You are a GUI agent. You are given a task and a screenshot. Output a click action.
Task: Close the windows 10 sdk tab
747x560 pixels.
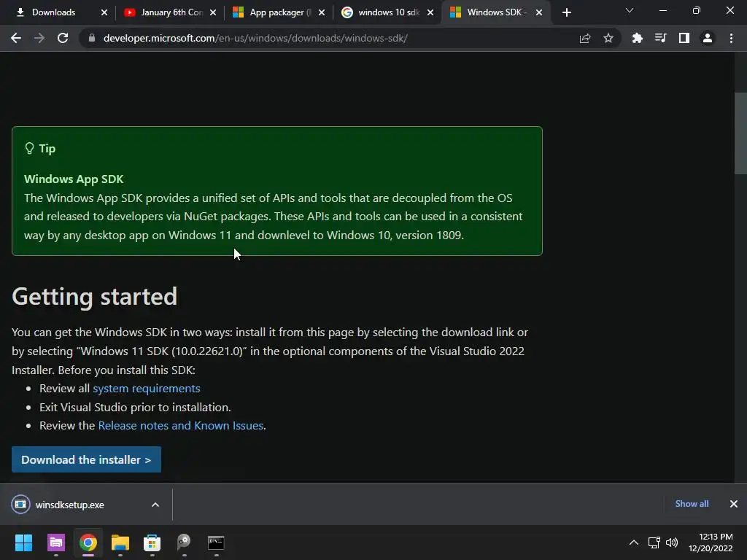pos(430,12)
